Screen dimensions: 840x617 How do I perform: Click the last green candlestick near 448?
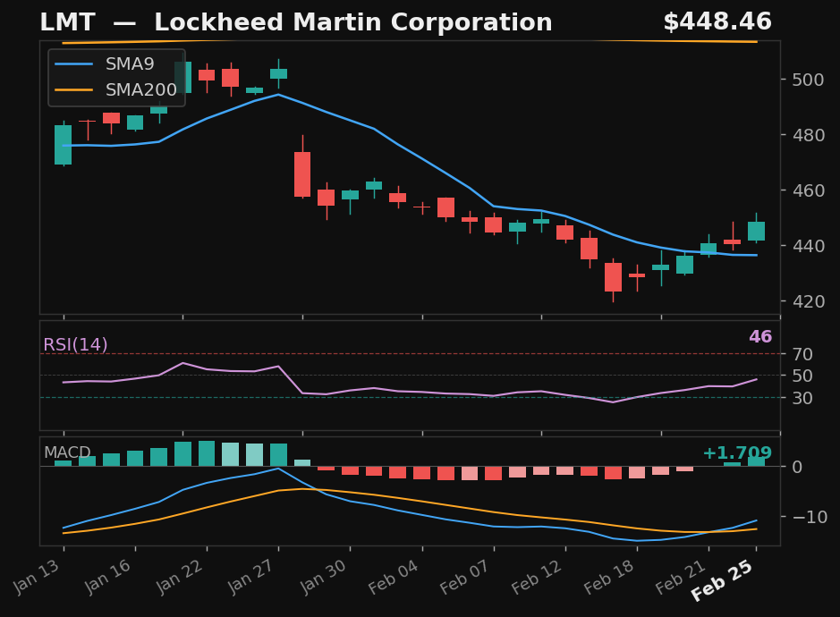757,232
